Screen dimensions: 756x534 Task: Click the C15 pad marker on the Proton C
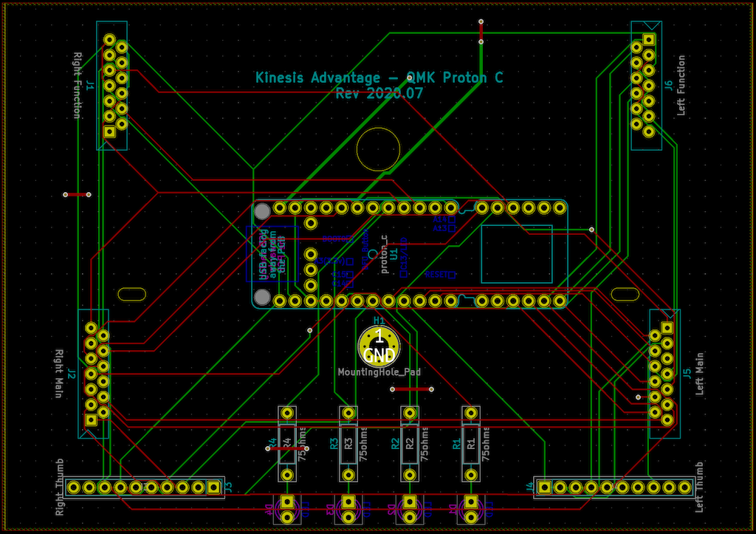pyautogui.click(x=351, y=275)
